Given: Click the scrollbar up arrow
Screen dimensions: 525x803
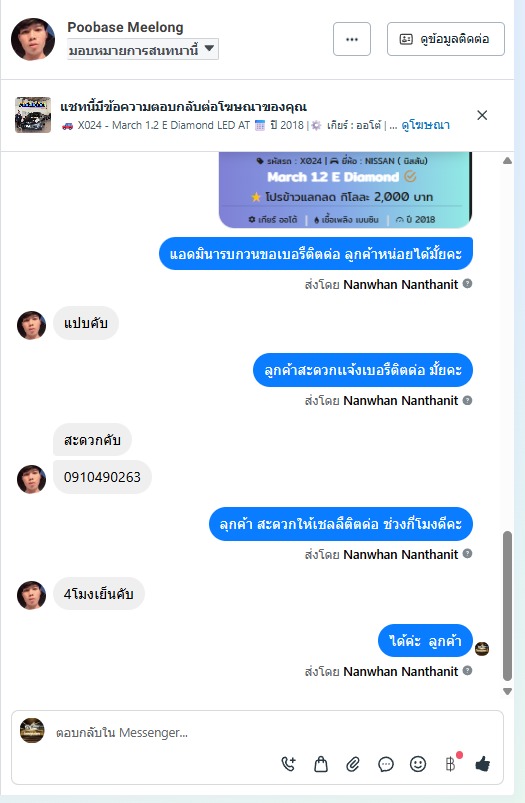Looking at the screenshot, I should click(507, 161).
